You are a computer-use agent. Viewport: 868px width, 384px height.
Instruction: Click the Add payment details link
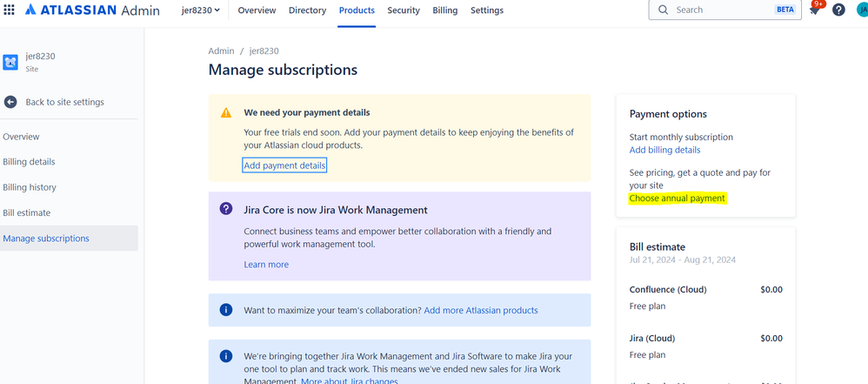pyautogui.click(x=284, y=165)
